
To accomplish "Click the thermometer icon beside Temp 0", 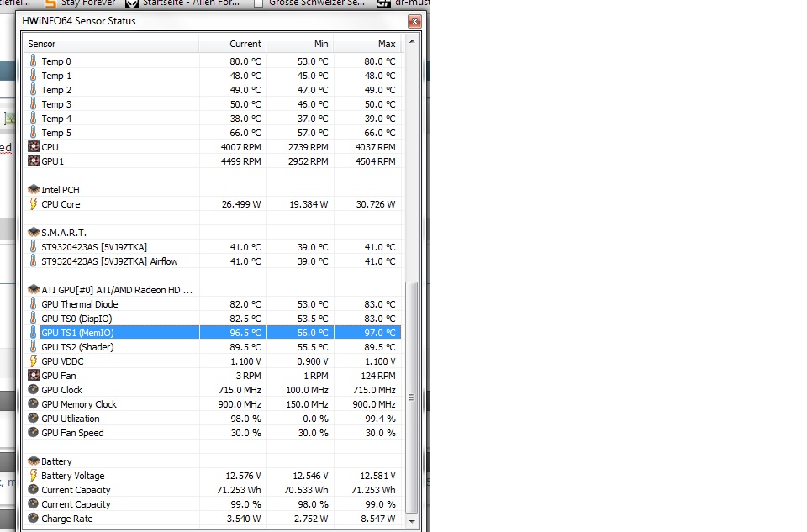I will tap(33, 61).
